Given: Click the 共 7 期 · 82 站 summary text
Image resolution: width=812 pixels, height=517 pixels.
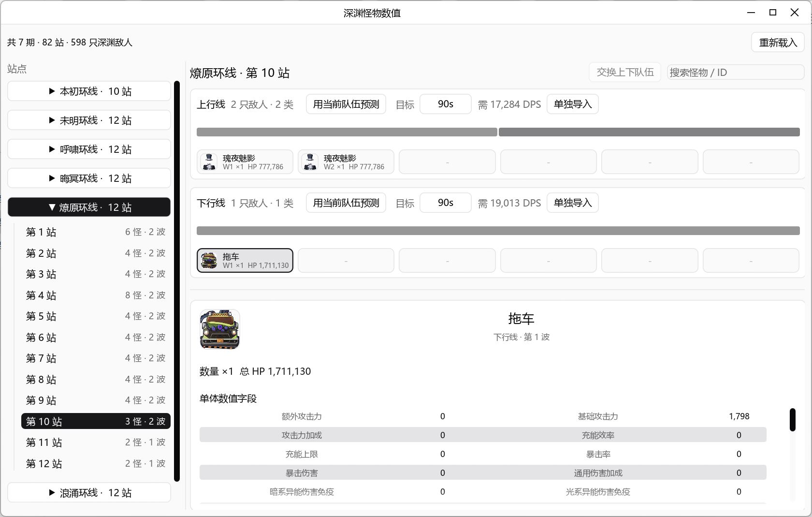Looking at the screenshot, I should pos(70,43).
